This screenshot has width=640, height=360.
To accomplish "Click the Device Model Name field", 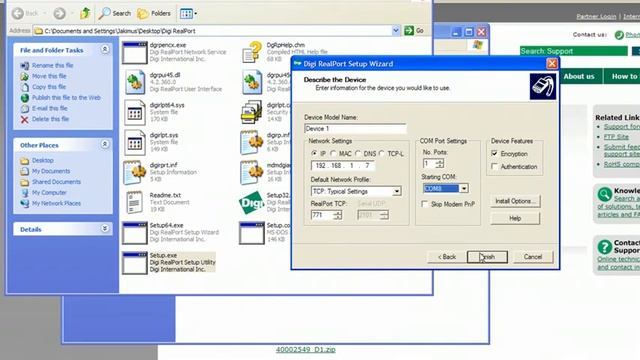I will (x=355, y=129).
